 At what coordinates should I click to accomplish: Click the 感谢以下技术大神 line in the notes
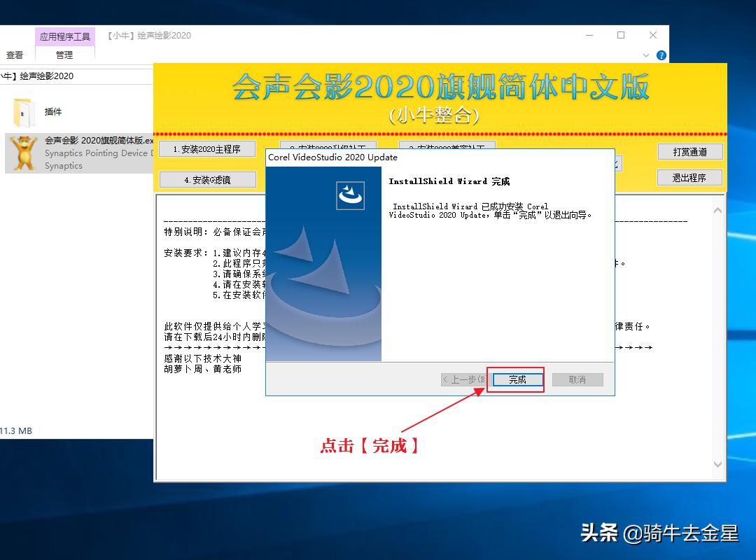coord(202,358)
